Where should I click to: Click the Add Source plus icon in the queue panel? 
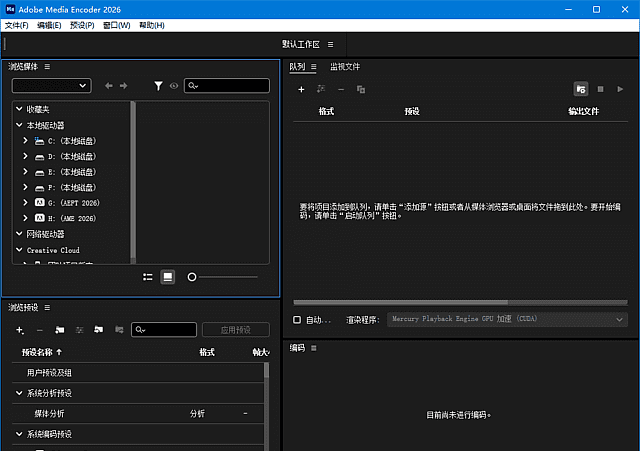click(301, 89)
